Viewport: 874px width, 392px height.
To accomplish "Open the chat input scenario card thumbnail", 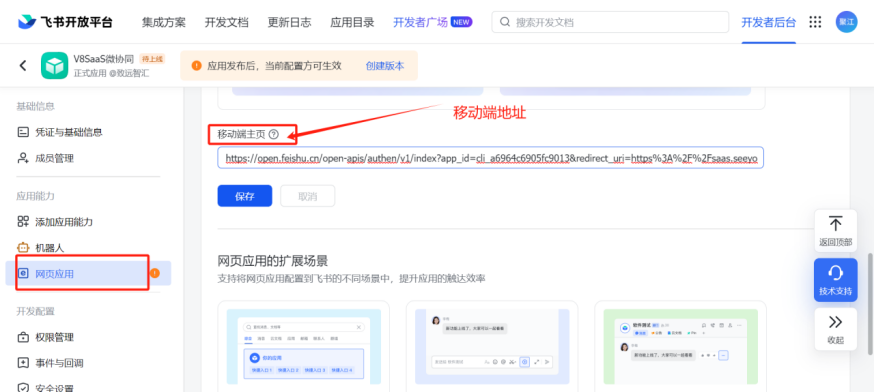I will click(492, 346).
